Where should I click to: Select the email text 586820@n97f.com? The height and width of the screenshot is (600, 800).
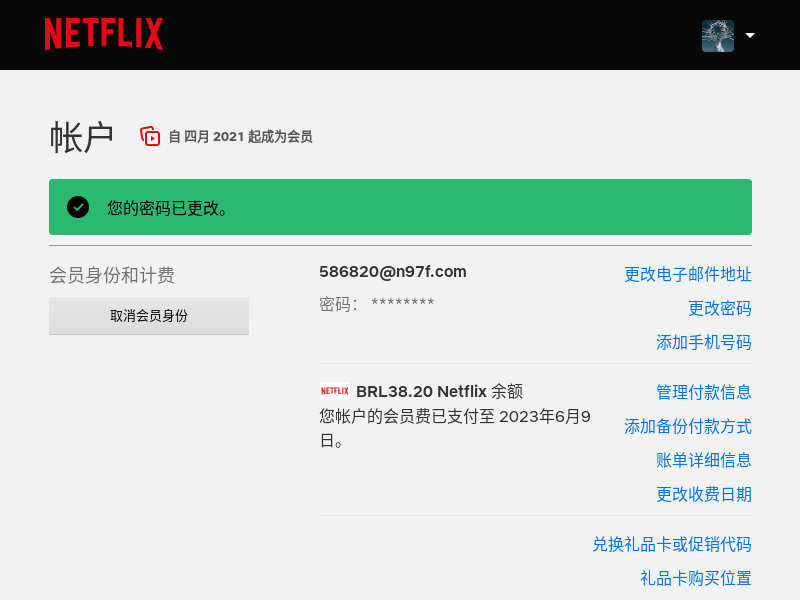(393, 271)
